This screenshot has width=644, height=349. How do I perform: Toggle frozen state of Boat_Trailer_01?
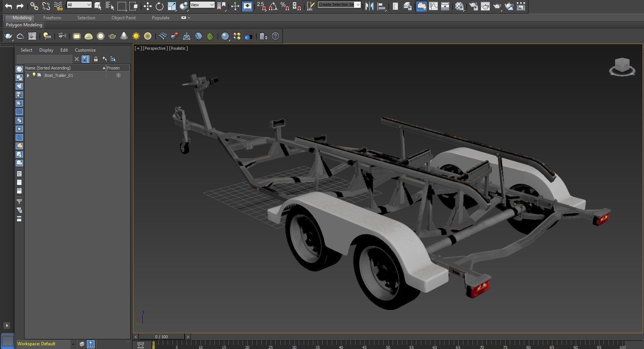(118, 75)
